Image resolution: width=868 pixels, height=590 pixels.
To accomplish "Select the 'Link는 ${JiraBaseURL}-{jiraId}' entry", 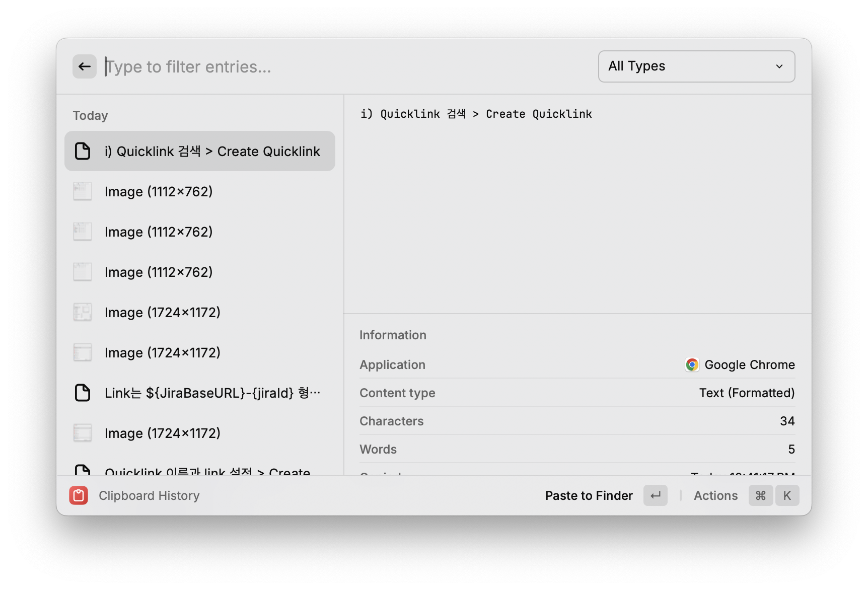I will (200, 393).
